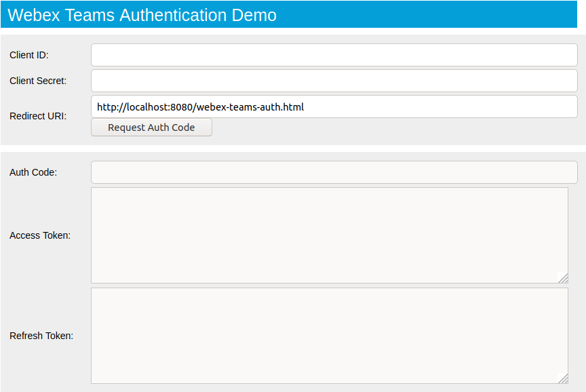Click the Webex Teams Authentication Demo heading
Viewport: 586px width, 392px height.
click(x=142, y=15)
